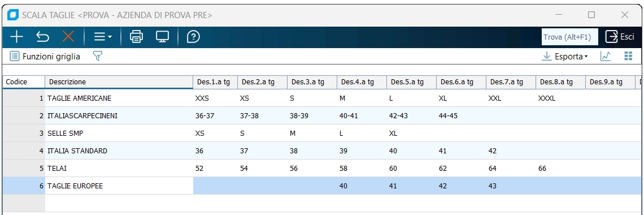Click the filter funnel icon
This screenshot has height=215, width=644.
tap(97, 57)
